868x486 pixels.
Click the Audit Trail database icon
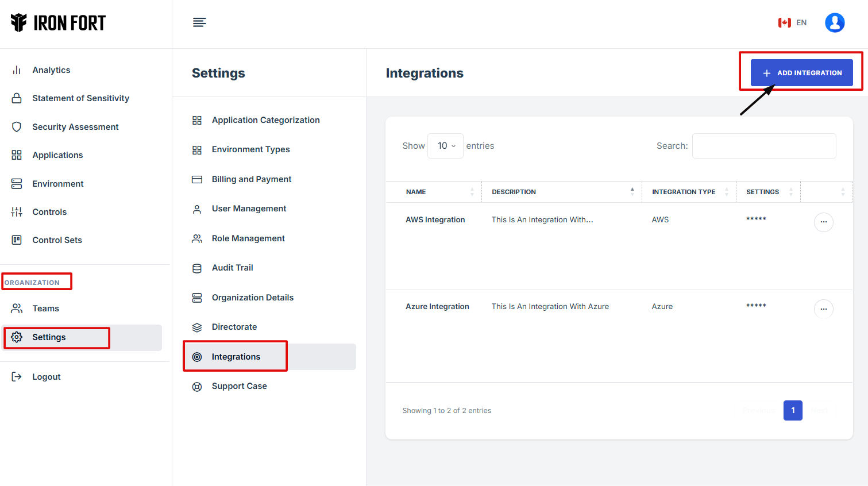(x=197, y=268)
